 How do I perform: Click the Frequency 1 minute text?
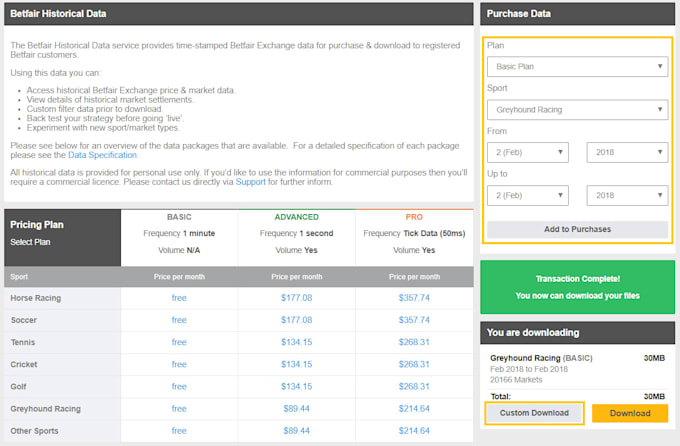(179, 233)
